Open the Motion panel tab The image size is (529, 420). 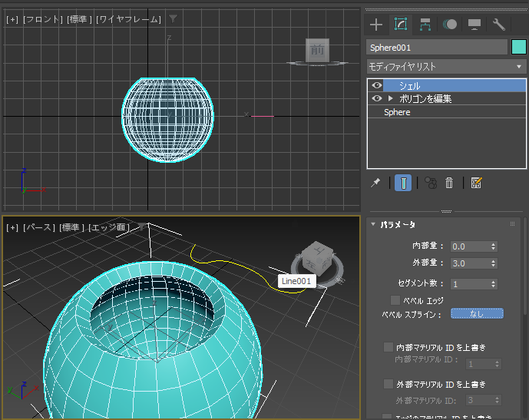click(x=450, y=25)
